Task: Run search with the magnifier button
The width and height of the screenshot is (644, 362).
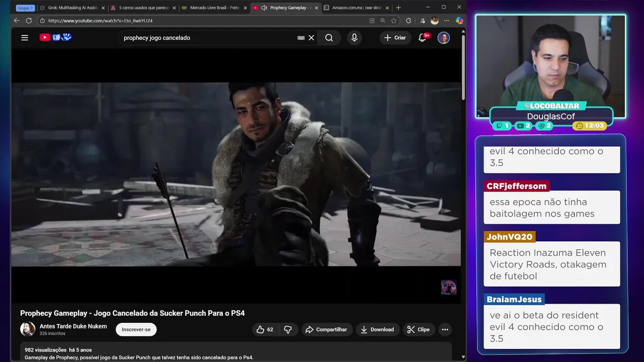Action: tap(329, 38)
